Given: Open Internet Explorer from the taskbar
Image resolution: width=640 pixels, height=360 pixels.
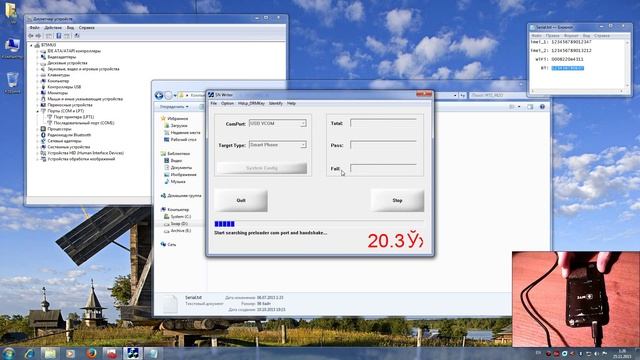Looking at the screenshot, I should [29, 353].
